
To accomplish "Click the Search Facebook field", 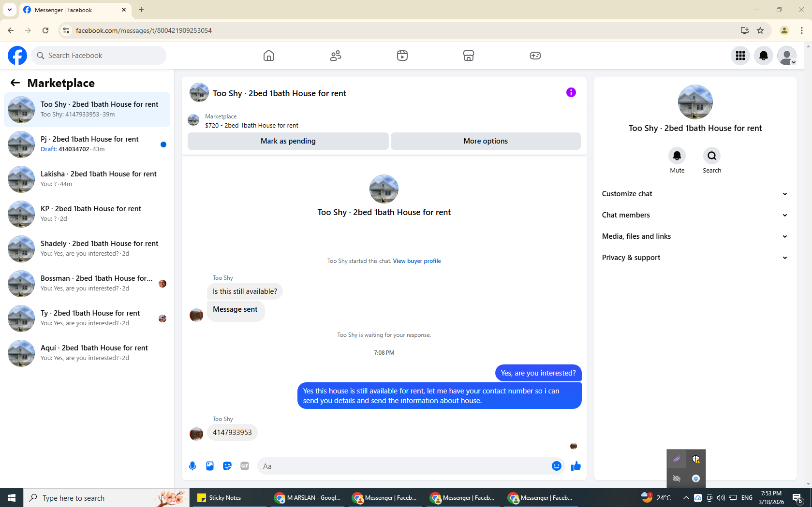I will click(x=99, y=56).
